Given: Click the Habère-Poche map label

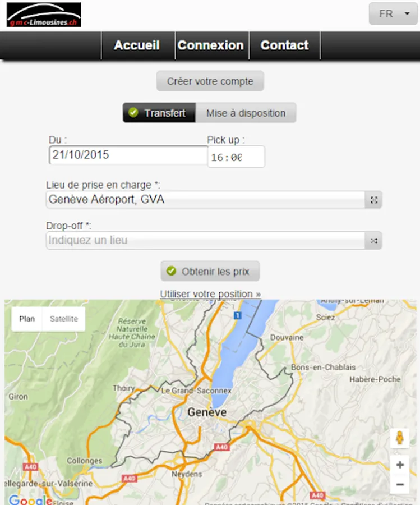Looking at the screenshot, I should point(375,379).
